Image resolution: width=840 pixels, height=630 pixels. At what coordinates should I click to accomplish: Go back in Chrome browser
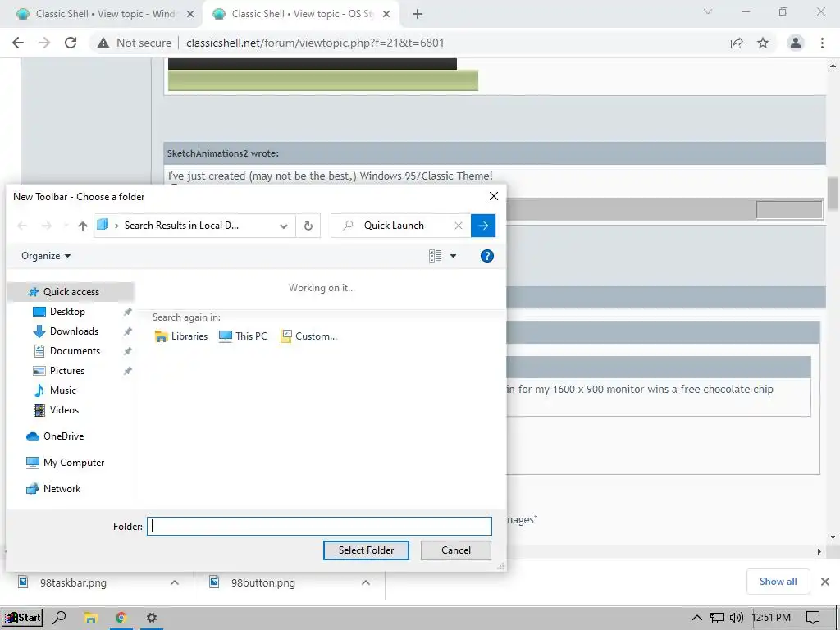click(18, 43)
